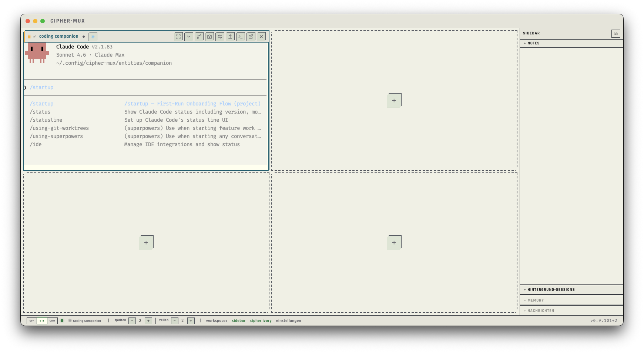Add a session in the top-right pane
The width and height of the screenshot is (644, 353).
click(x=394, y=101)
